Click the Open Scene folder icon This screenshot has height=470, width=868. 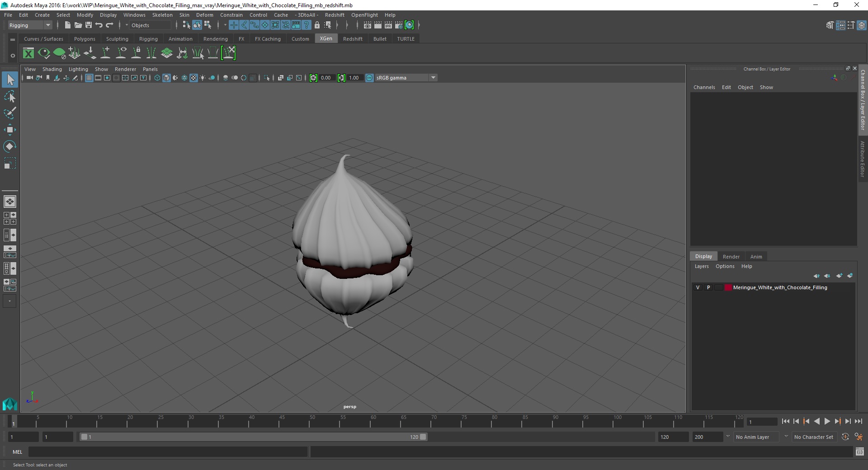(x=78, y=25)
